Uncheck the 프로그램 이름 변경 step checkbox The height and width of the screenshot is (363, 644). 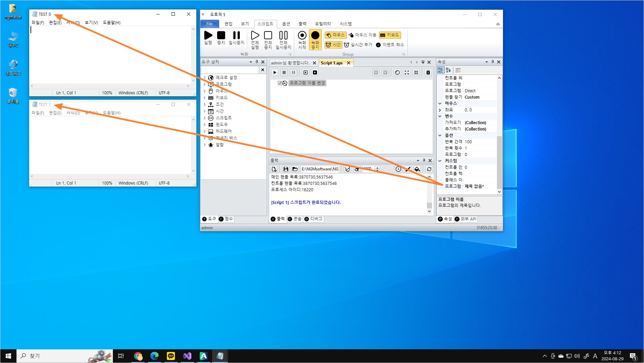[x=280, y=83]
